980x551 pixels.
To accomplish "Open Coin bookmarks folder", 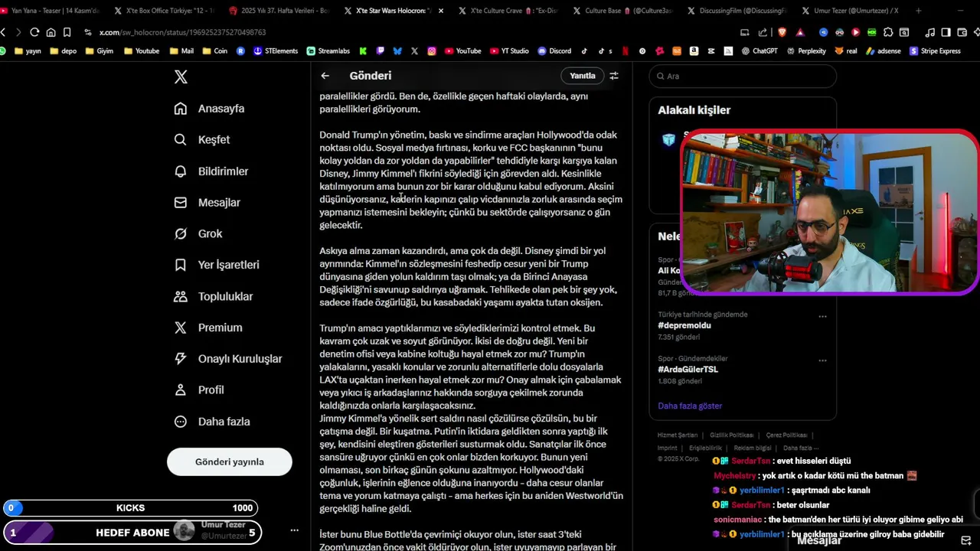I will pyautogui.click(x=214, y=51).
